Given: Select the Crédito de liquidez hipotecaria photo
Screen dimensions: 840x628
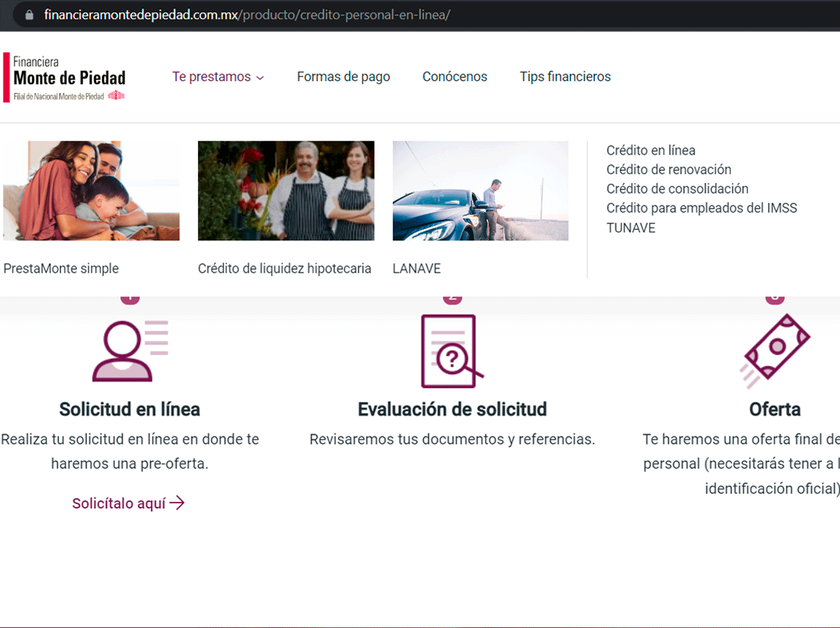Looking at the screenshot, I should (x=286, y=191).
